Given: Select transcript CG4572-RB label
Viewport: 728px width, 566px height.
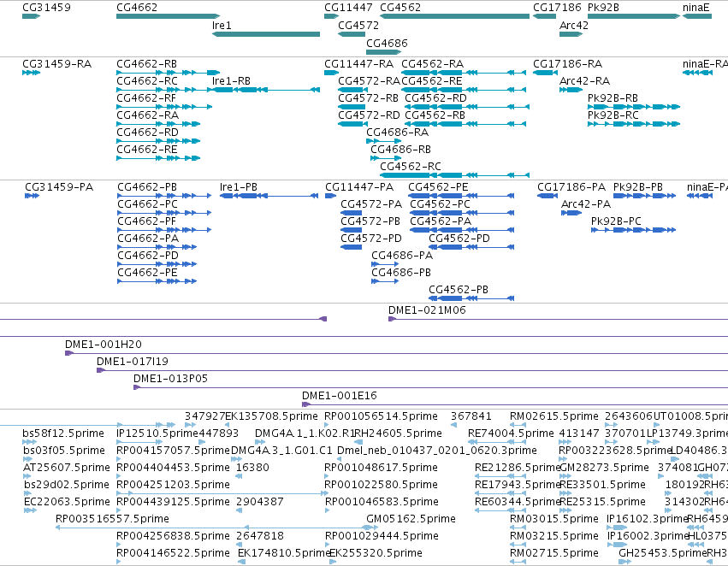Looking at the screenshot, I should pos(368,98).
